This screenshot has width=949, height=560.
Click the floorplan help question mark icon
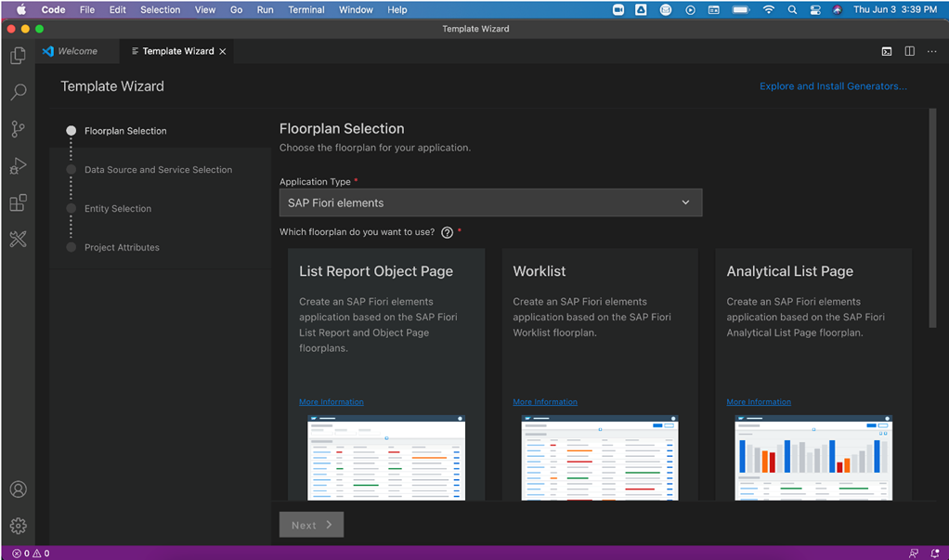coord(448,232)
